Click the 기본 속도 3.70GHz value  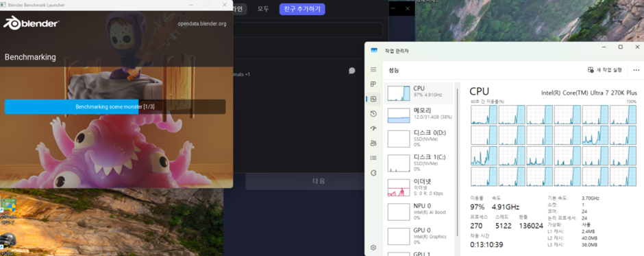click(x=590, y=198)
